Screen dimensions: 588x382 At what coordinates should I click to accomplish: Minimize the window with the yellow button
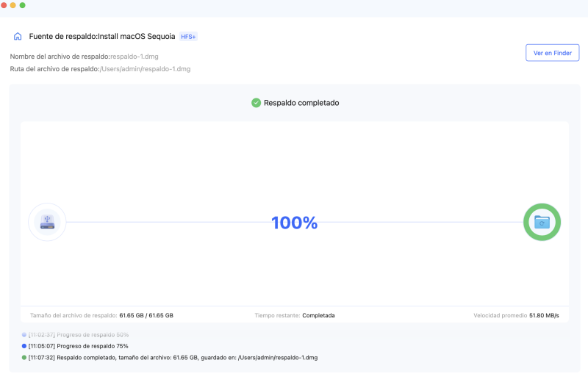coord(13,5)
